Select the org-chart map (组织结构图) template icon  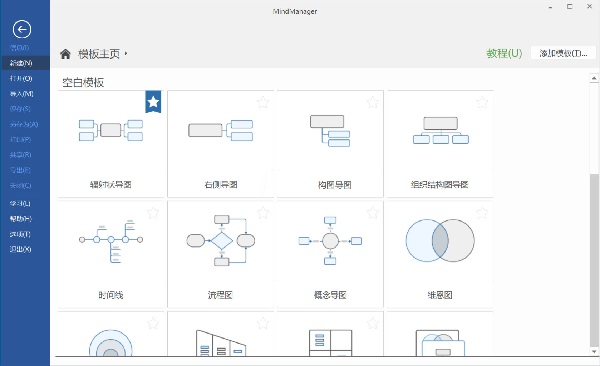440,131
